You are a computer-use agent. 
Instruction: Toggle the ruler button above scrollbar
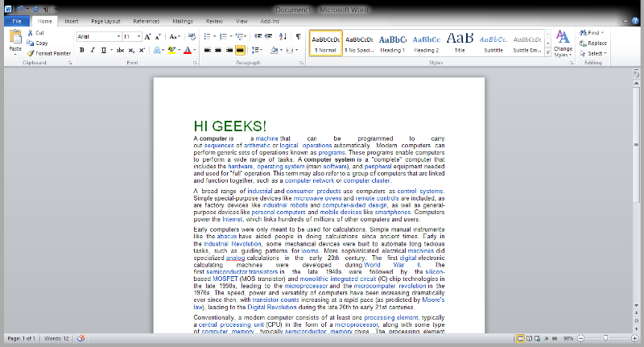[x=636, y=74]
